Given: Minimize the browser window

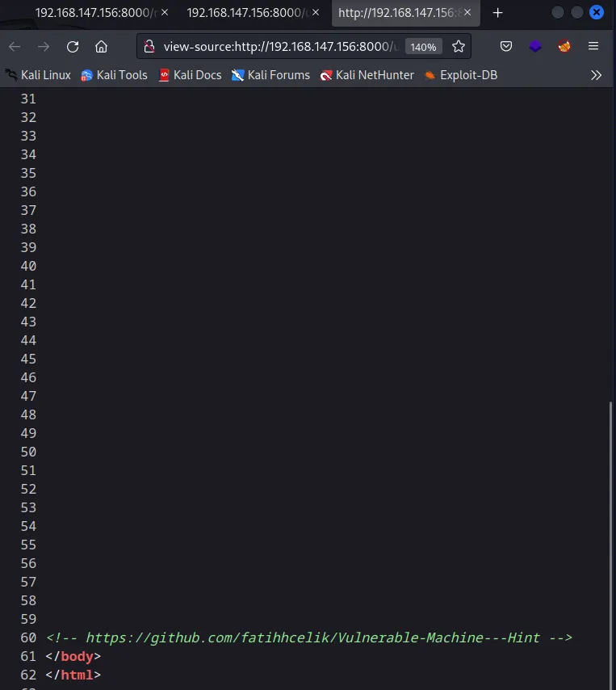Looking at the screenshot, I should [558, 12].
